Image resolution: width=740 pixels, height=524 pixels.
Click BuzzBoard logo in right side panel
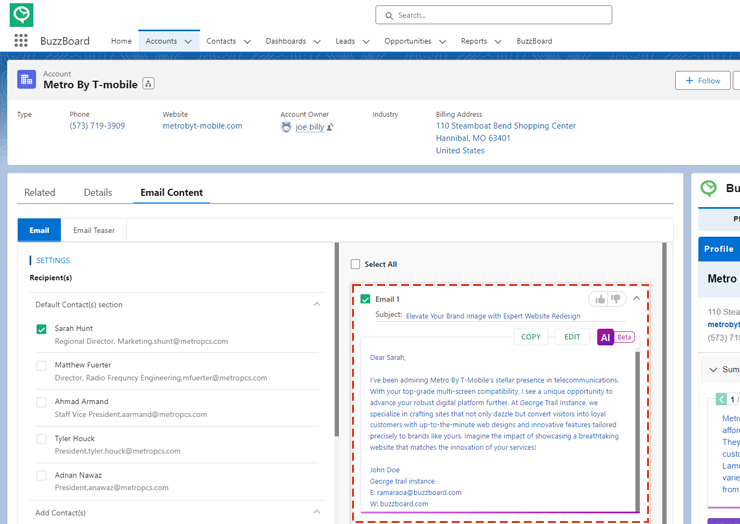point(708,188)
